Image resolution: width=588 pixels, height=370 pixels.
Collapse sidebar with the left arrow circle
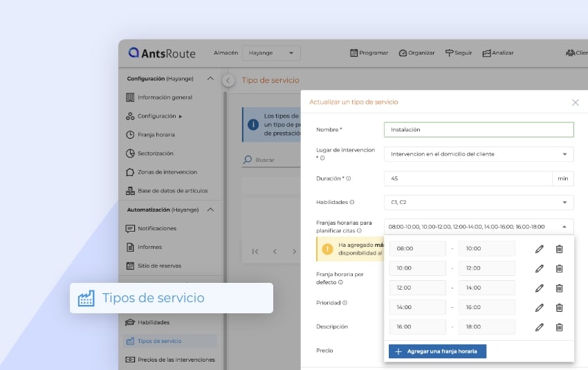coord(229,80)
